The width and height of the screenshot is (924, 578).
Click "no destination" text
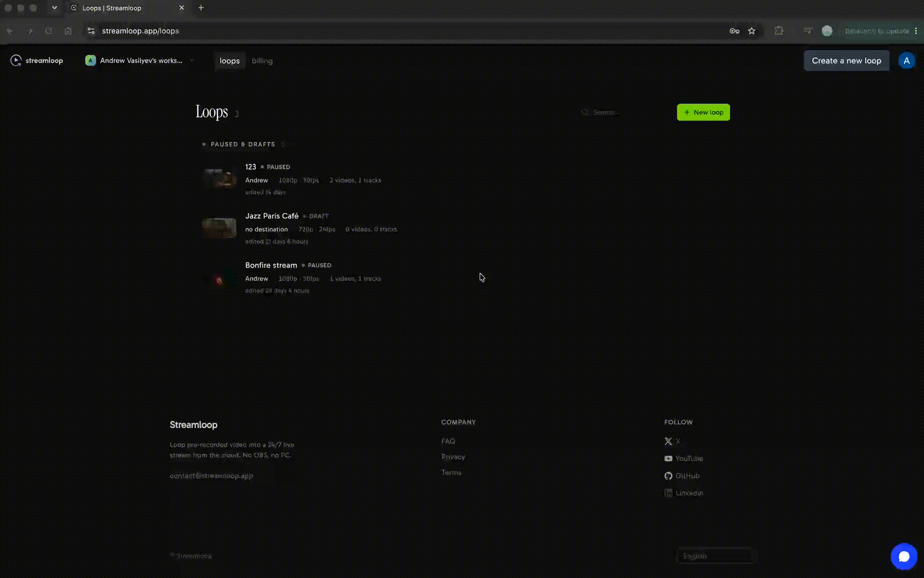point(266,229)
